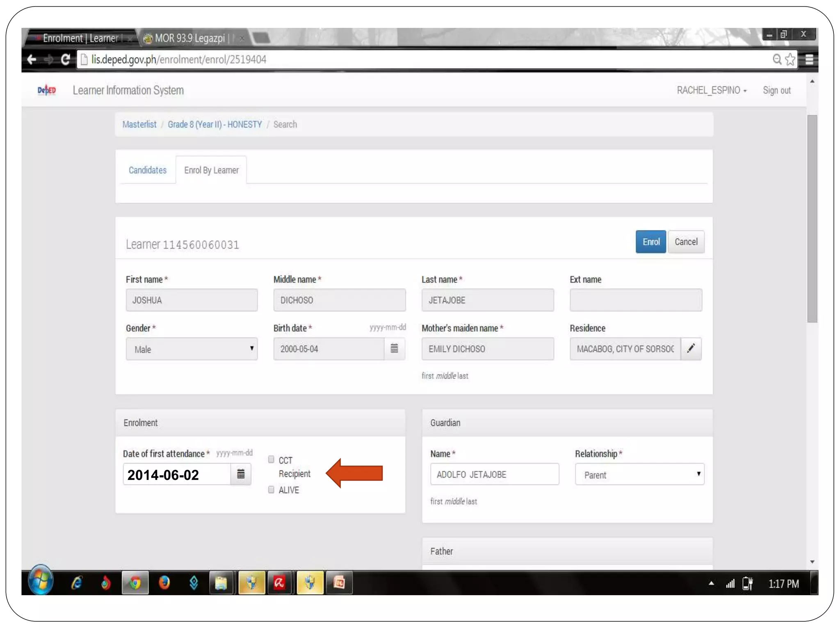Open Firefox from the taskbar

coord(164,582)
